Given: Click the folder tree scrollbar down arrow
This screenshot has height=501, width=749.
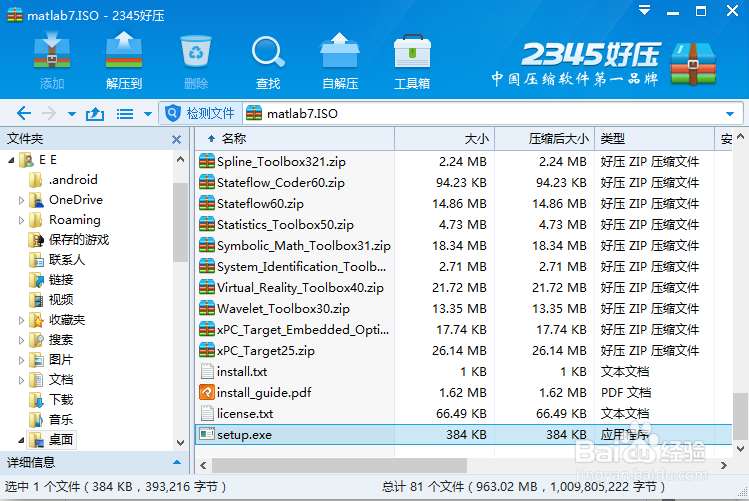Looking at the screenshot, I should 181,443.
